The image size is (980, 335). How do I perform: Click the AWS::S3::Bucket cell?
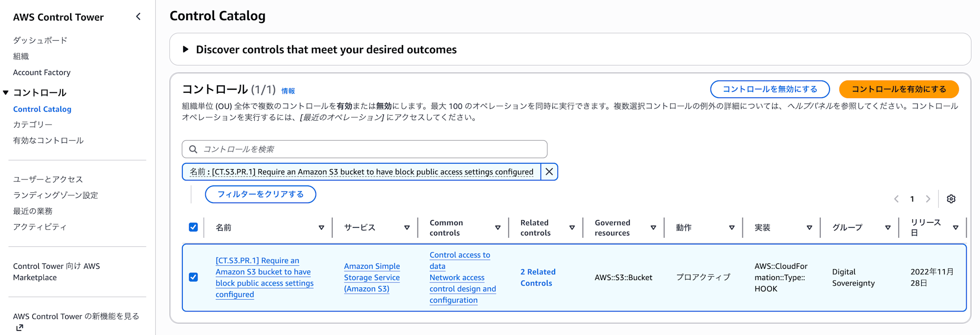coord(623,278)
